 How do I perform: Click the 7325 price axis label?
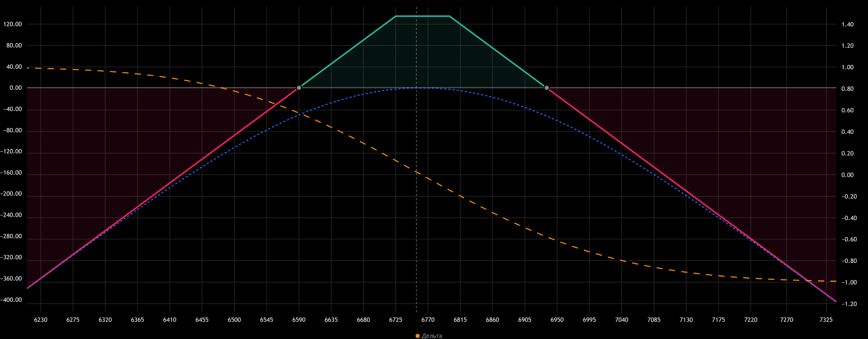tap(826, 320)
